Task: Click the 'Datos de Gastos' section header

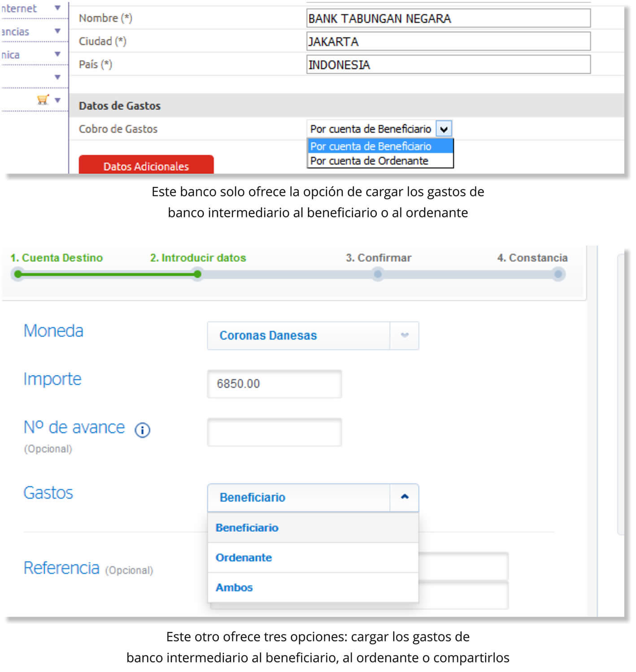Action: click(x=346, y=106)
